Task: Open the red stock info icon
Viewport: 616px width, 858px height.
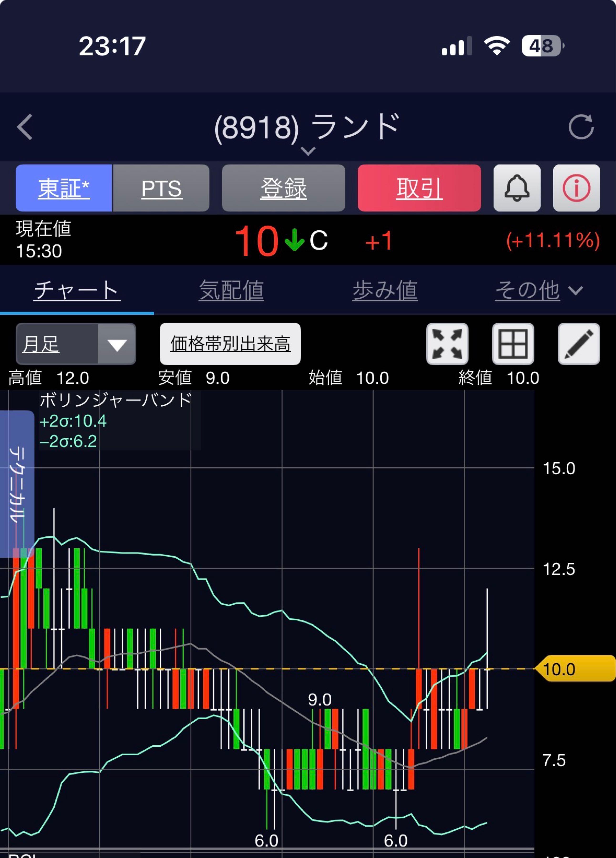Action: pos(576,188)
